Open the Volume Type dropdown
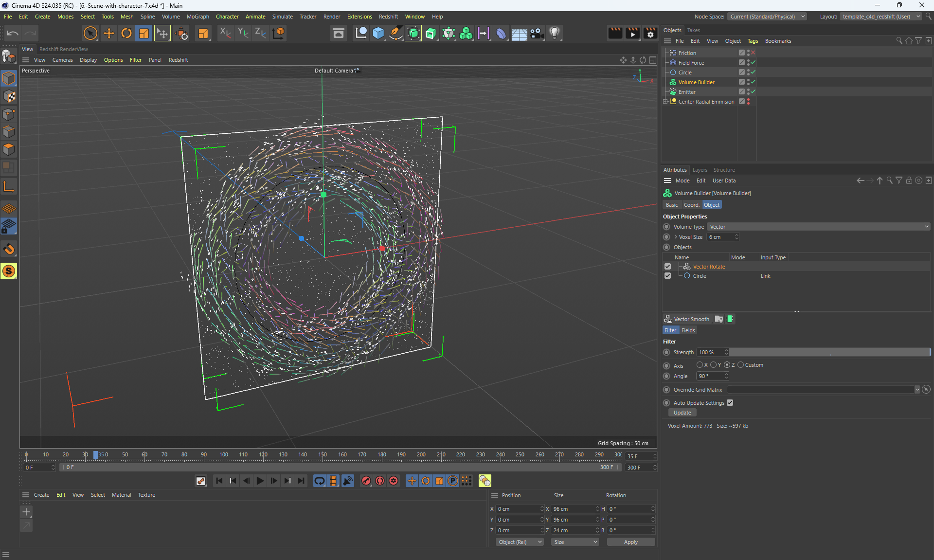 tap(818, 227)
